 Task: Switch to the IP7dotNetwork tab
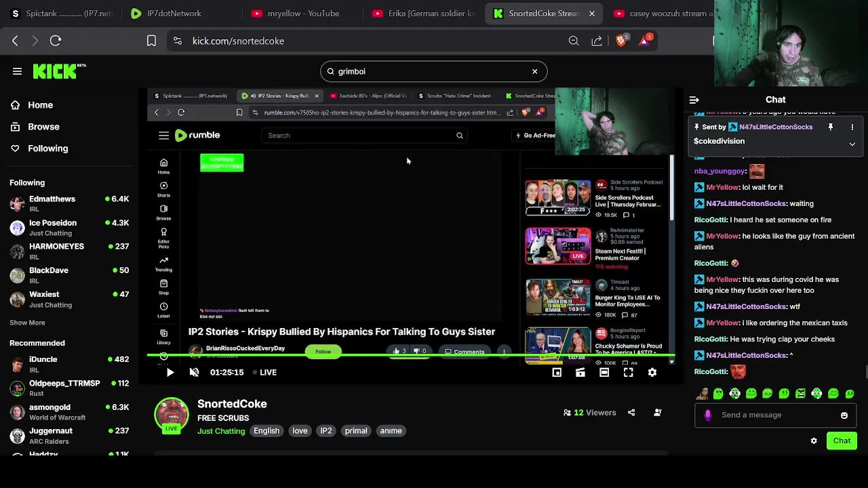(175, 13)
